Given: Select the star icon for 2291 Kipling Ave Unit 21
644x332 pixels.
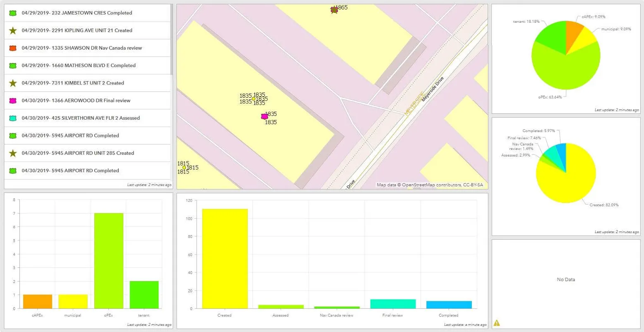Looking at the screenshot, I should point(13,30).
